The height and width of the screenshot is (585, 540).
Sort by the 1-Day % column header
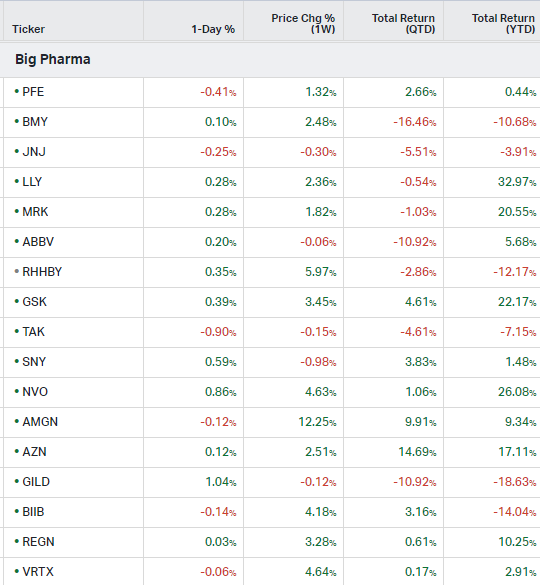[213, 29]
